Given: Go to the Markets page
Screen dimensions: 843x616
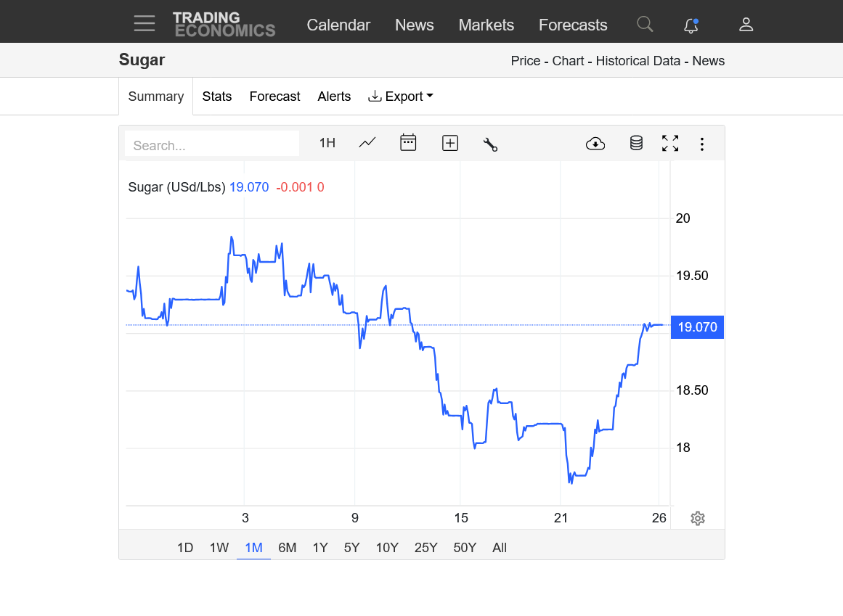Looking at the screenshot, I should point(486,25).
